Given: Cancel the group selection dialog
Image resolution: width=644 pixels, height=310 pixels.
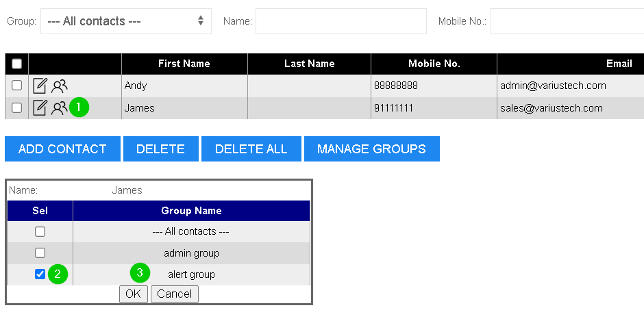Looking at the screenshot, I should (175, 294).
